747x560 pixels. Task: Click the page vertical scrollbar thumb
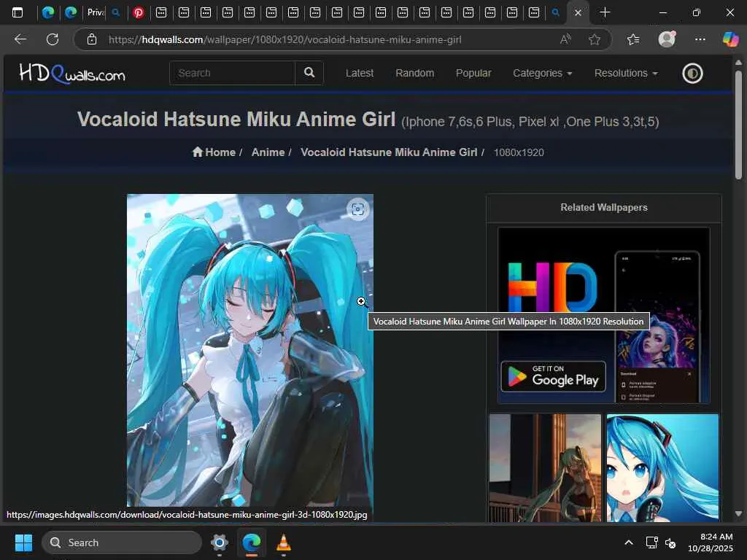coord(738,125)
